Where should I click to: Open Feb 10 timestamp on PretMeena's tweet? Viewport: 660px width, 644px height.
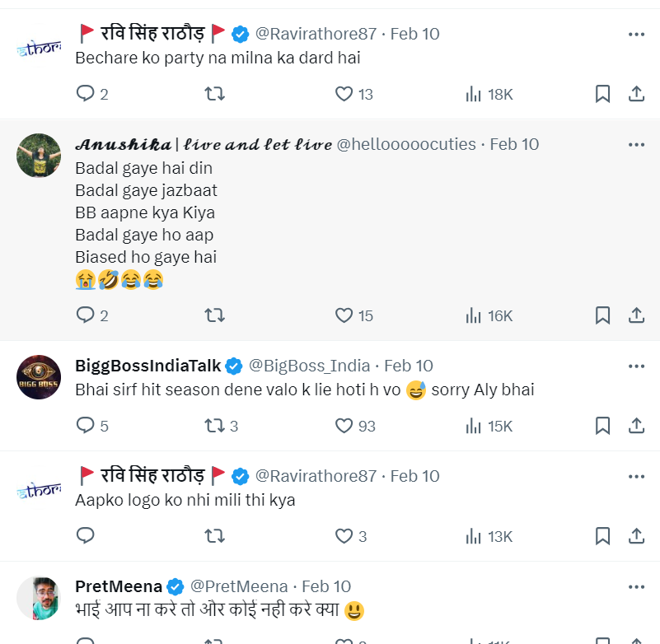(326, 586)
